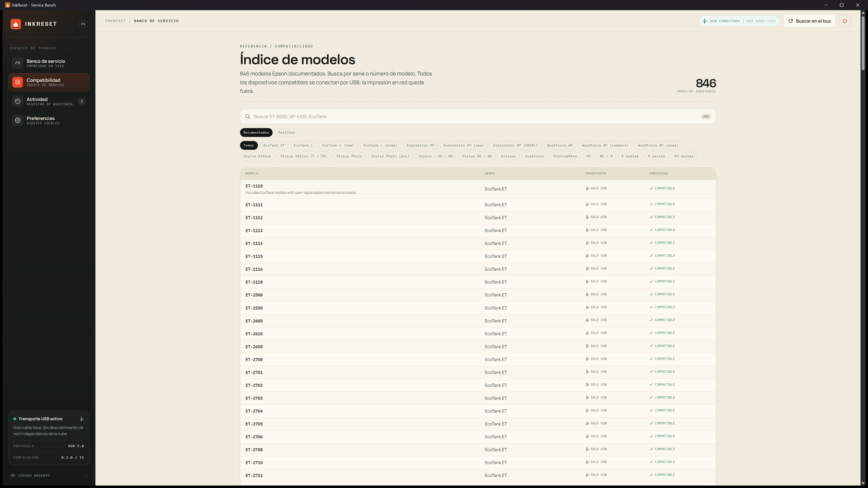This screenshot has width=868, height=488.
Task: Filter by Artisan series
Action: point(508,156)
